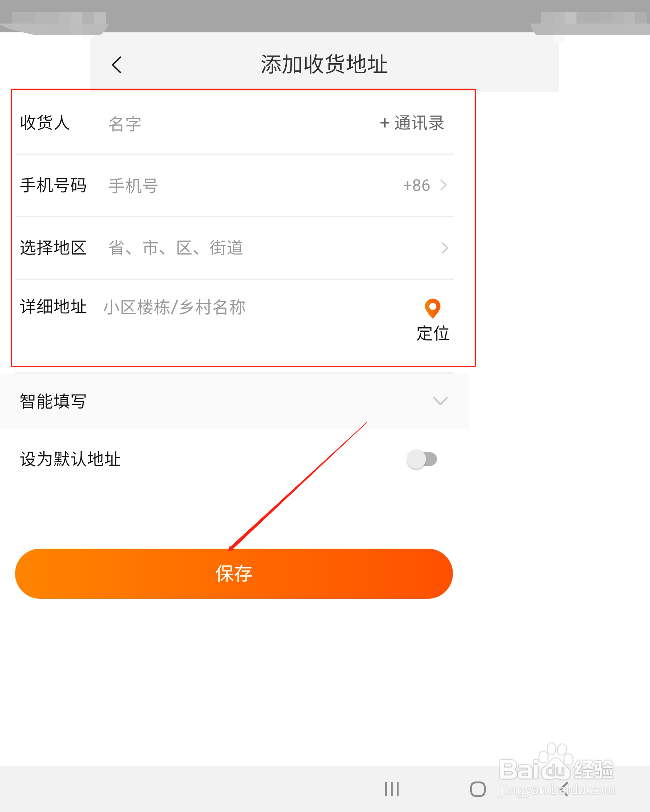Viewport: 650px width, 812px height.
Task: Tap the 智能填写 label
Action: [x=53, y=401]
